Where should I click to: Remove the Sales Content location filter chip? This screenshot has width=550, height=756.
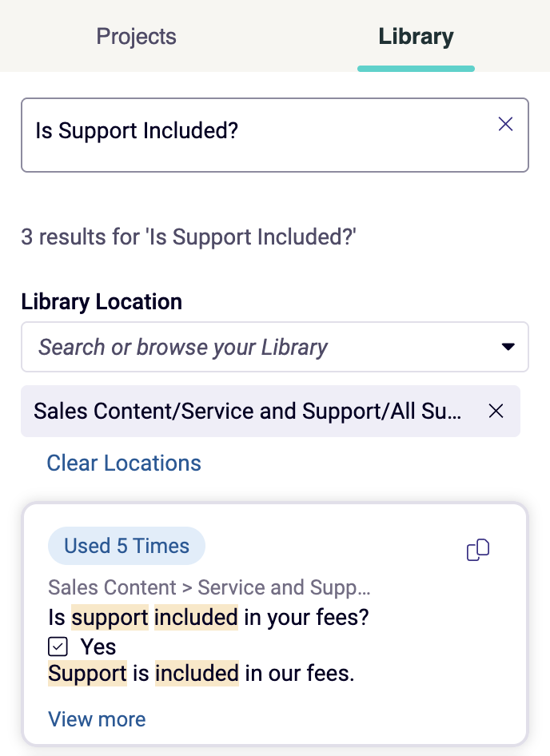pos(496,411)
